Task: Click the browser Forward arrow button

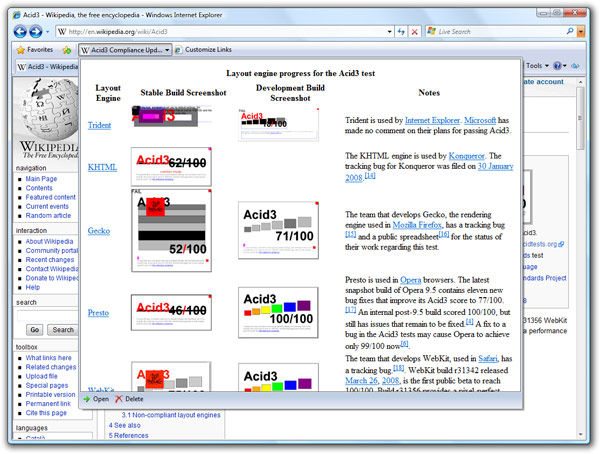Action: point(36,31)
